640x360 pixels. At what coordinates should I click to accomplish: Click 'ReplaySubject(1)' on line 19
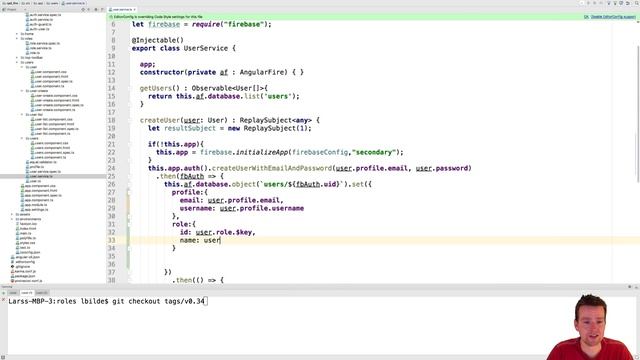(277, 129)
